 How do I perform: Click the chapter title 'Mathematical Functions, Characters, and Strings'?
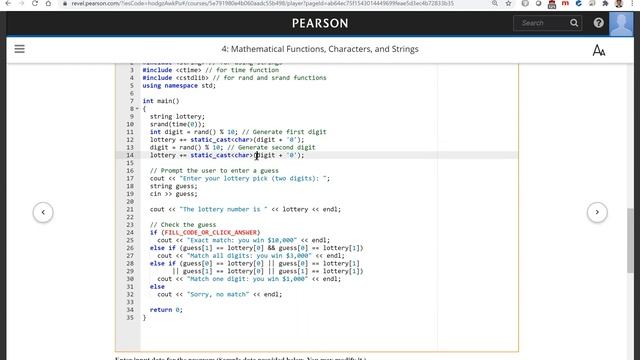[x=320, y=49]
